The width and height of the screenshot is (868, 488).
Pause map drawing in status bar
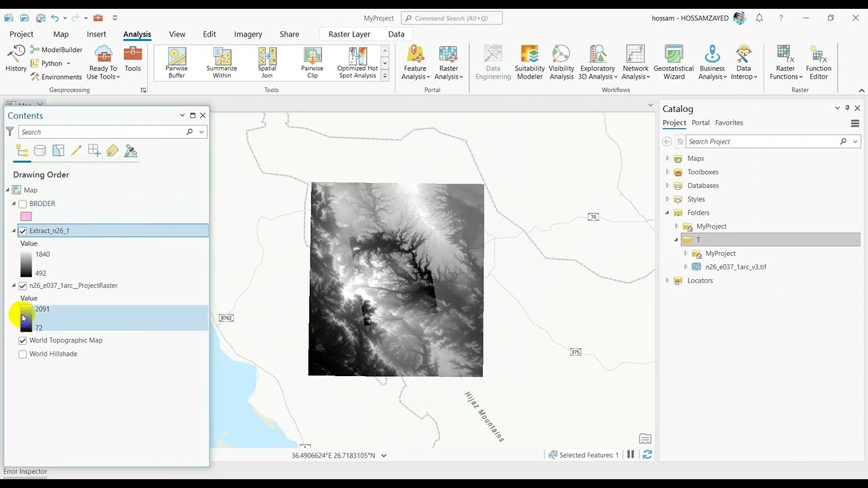631,455
